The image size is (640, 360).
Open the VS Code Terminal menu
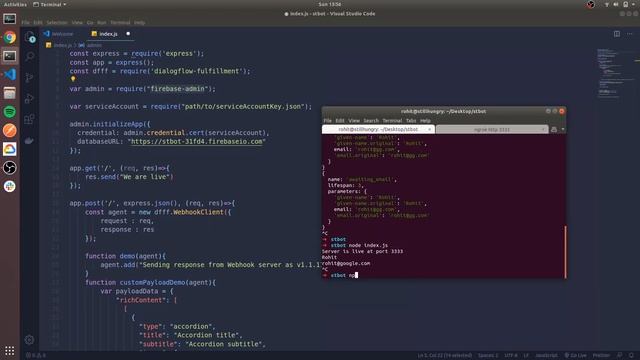[x=120, y=23]
